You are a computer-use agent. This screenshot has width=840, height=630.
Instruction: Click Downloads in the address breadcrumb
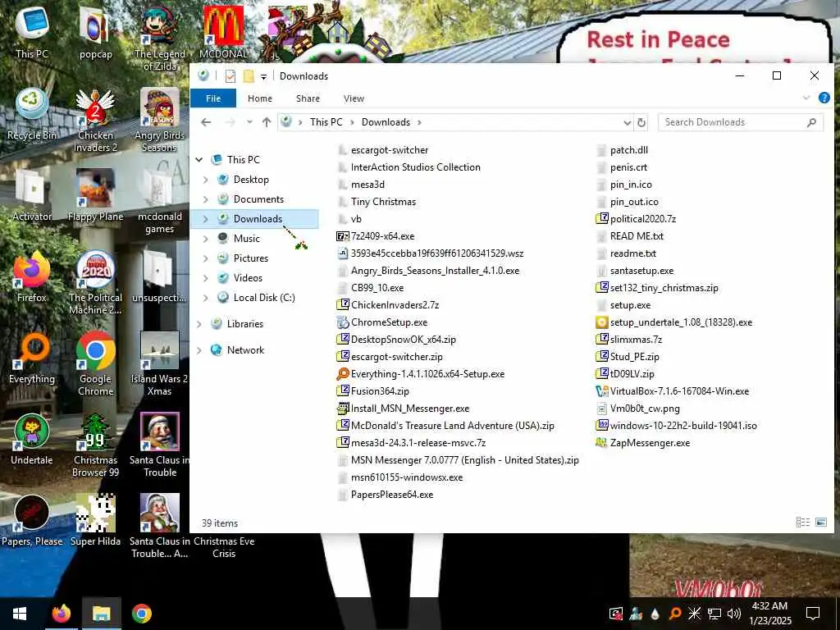tap(386, 122)
